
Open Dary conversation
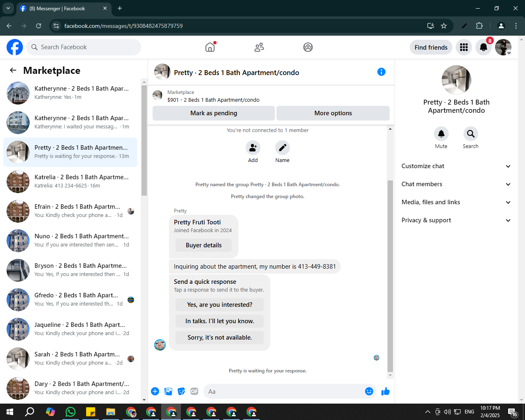70,388
